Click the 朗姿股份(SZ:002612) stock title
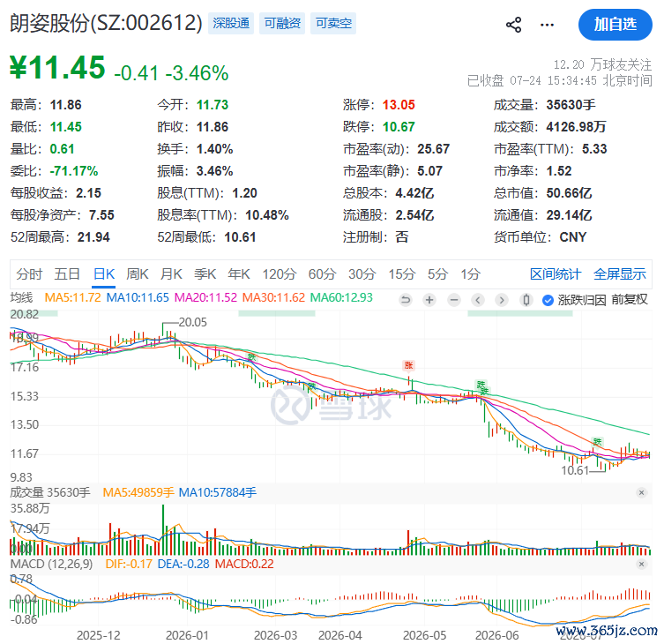Image resolution: width=664 pixels, height=644 pixels. coord(107,23)
